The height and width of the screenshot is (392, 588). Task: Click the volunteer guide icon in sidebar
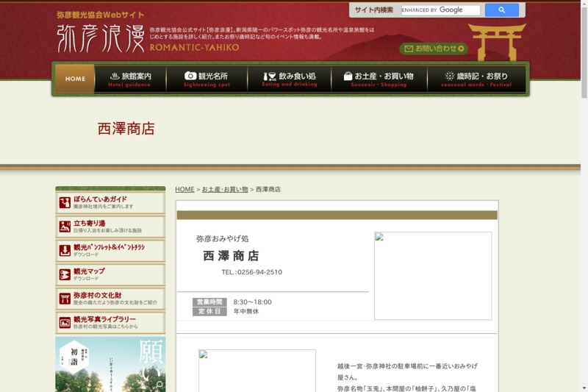[65, 202]
